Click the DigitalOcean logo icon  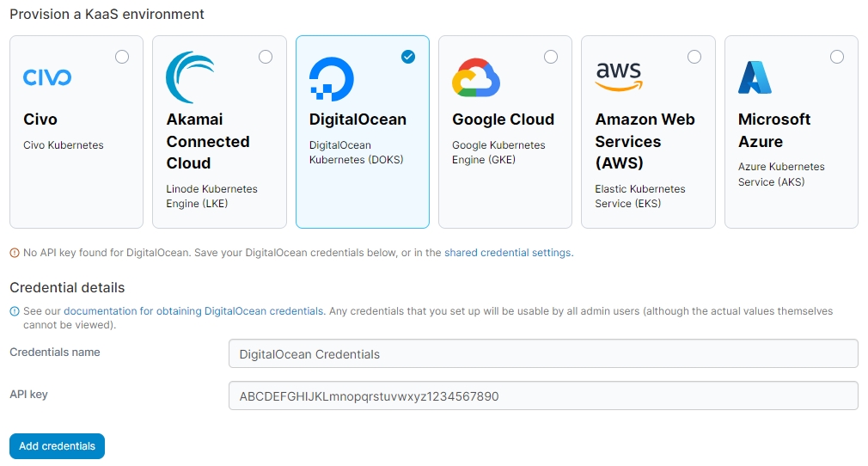click(331, 79)
